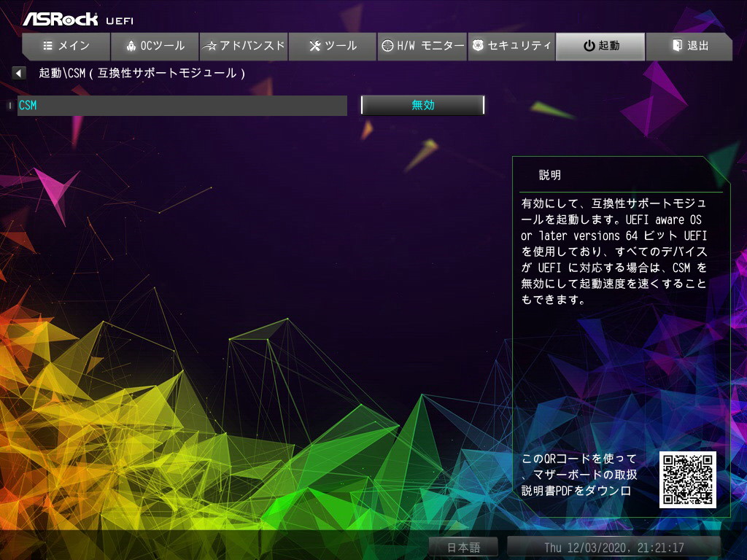
Task: Switch to the アドバンスド tab
Action: pos(244,46)
